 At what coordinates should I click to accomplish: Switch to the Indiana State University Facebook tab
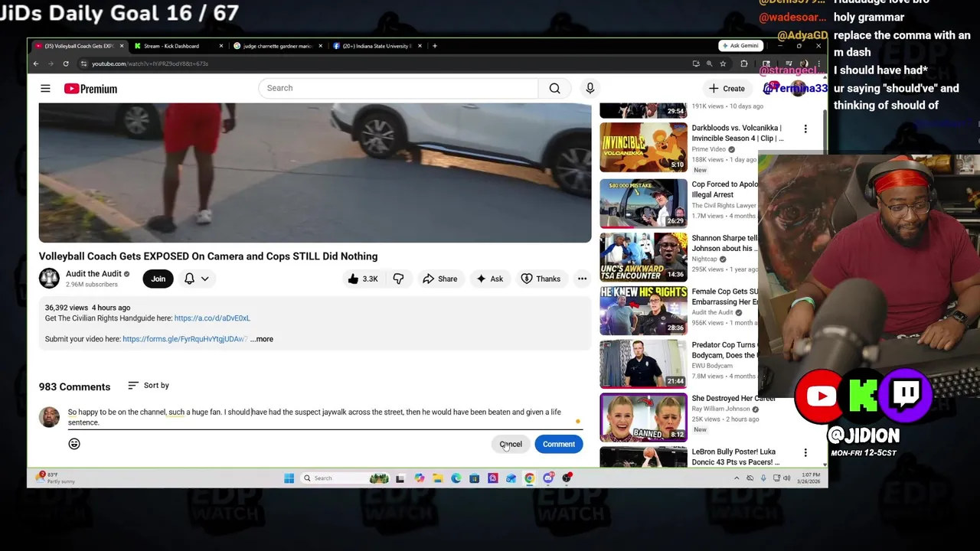[x=377, y=46]
